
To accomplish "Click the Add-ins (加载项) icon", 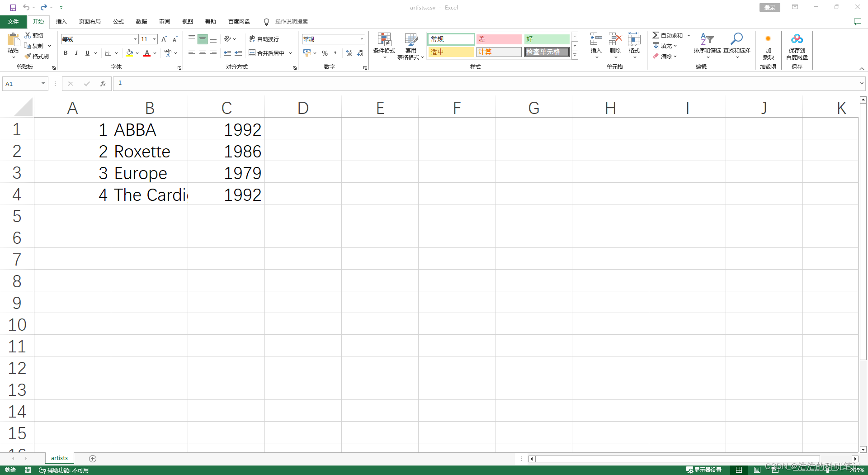I will tap(768, 39).
